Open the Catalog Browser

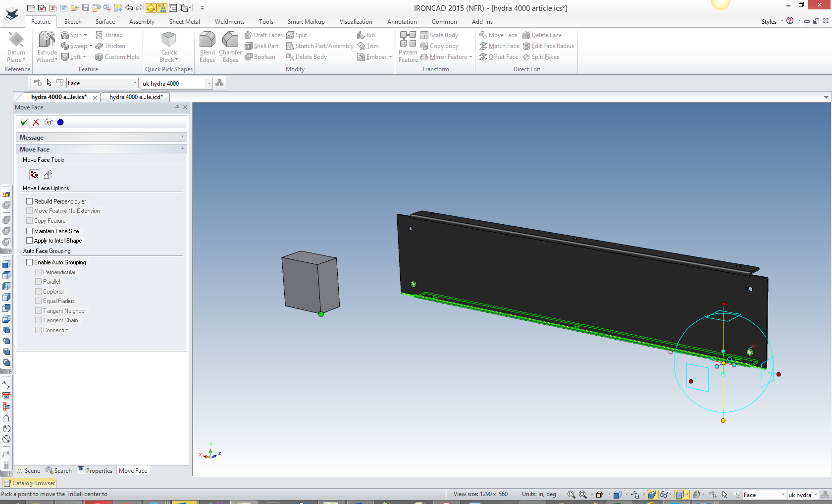[x=30, y=483]
